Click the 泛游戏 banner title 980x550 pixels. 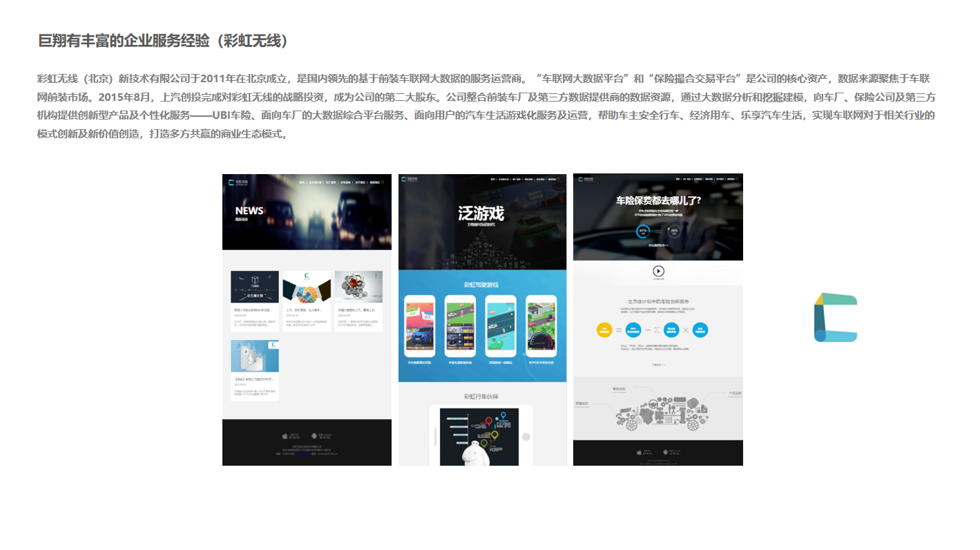coord(481,214)
